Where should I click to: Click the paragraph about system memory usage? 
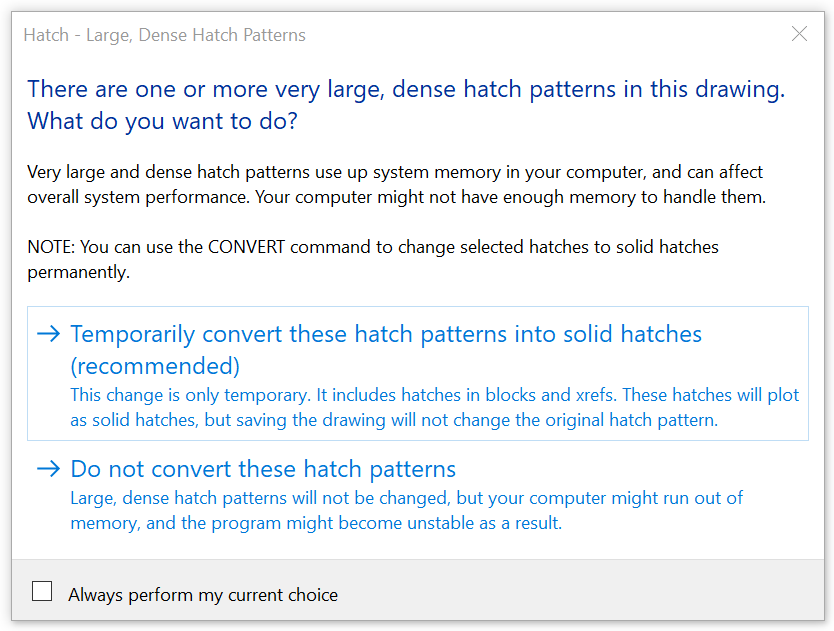tap(395, 172)
